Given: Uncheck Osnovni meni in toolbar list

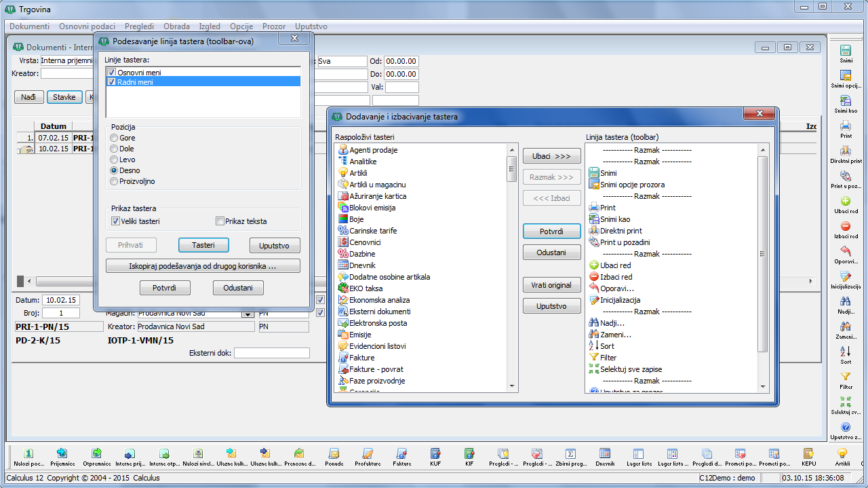Looking at the screenshot, I should click(112, 73).
